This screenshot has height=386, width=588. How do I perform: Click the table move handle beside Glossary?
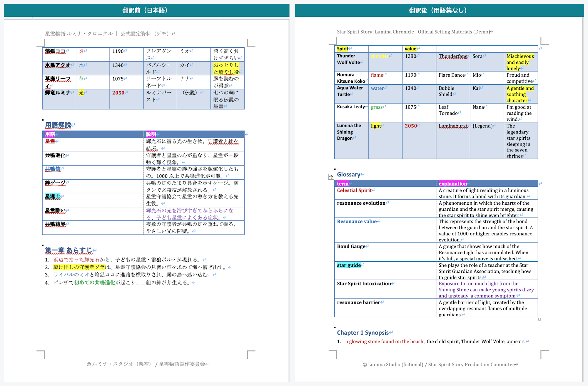pos(331,177)
